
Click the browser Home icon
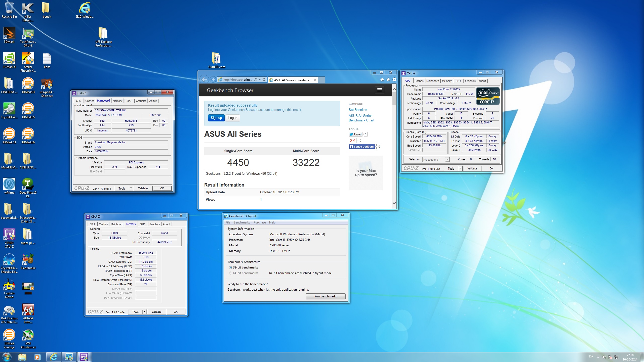(382, 80)
